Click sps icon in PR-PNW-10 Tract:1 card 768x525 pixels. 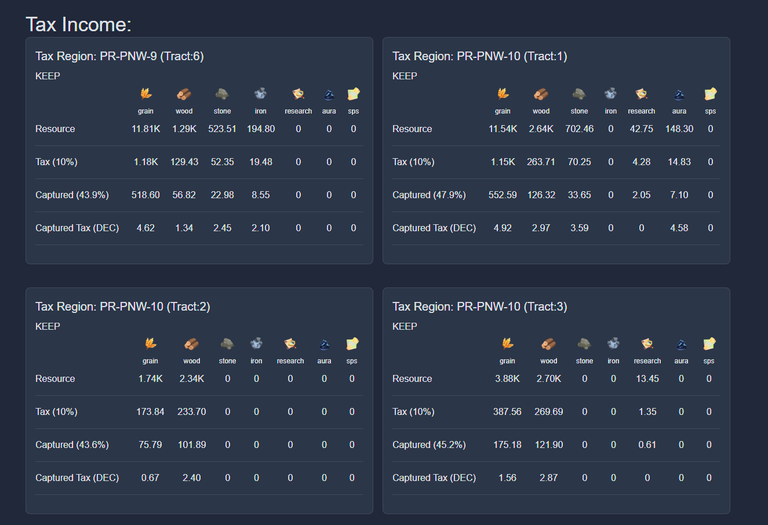point(710,94)
